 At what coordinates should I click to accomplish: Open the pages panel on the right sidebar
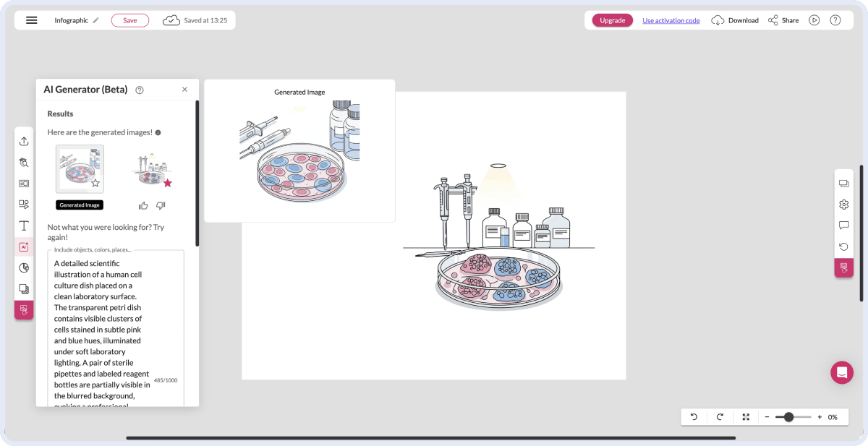[x=843, y=183]
